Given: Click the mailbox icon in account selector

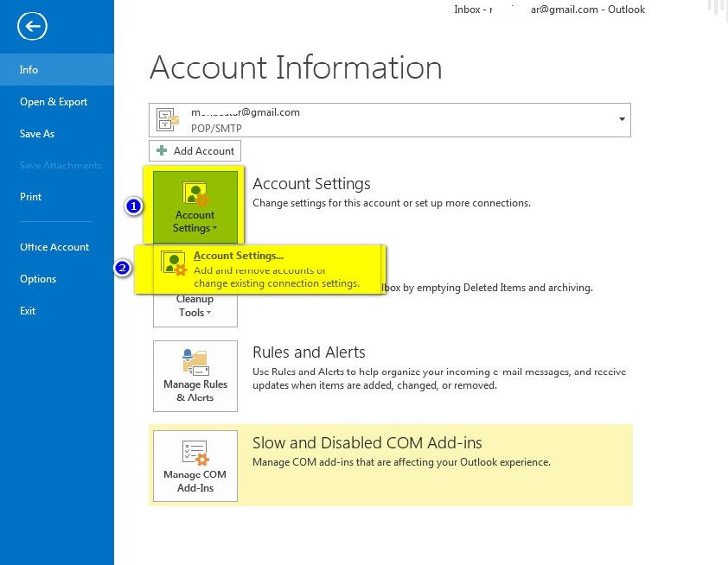Looking at the screenshot, I should pyautogui.click(x=167, y=120).
